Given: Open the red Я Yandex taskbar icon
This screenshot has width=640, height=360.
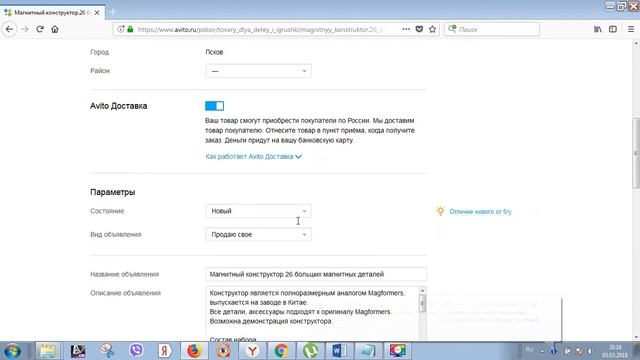Looking at the screenshot, I should click(x=165, y=351).
